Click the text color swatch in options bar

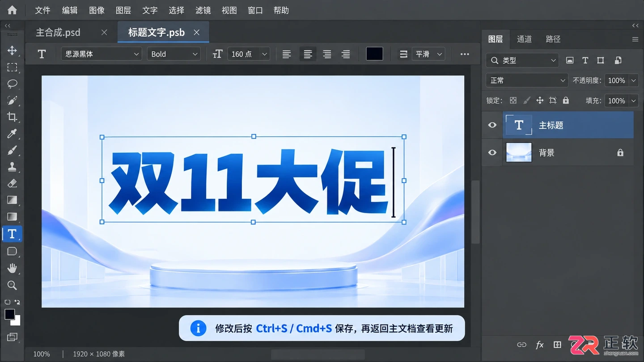click(374, 54)
